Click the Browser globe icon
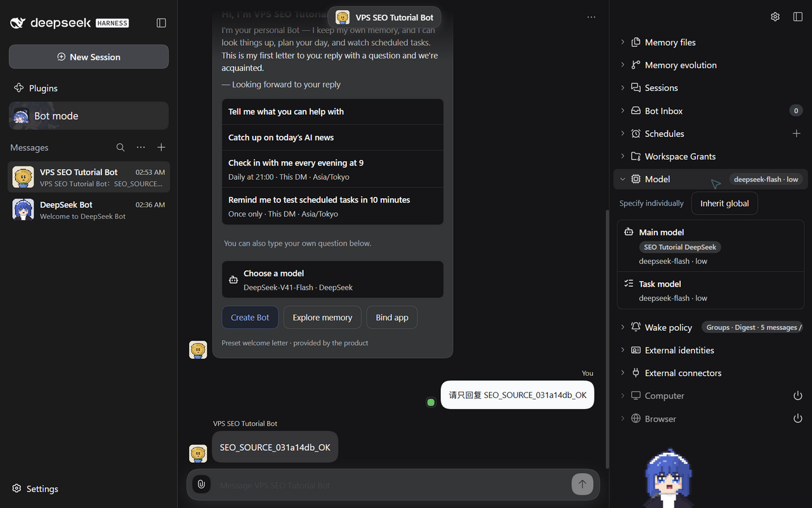The image size is (812, 508). click(x=636, y=418)
